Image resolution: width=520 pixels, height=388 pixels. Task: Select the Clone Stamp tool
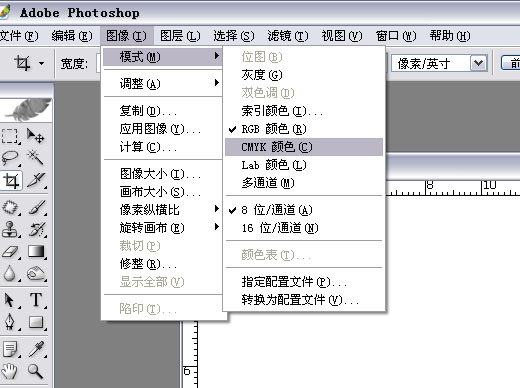(10, 230)
